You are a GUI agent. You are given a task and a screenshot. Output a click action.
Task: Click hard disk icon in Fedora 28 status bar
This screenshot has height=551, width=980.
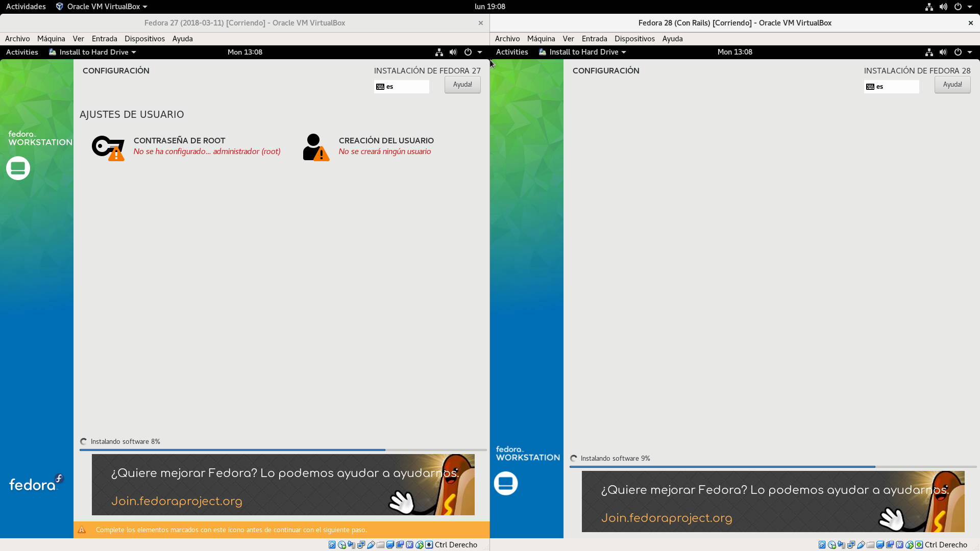pyautogui.click(x=822, y=545)
